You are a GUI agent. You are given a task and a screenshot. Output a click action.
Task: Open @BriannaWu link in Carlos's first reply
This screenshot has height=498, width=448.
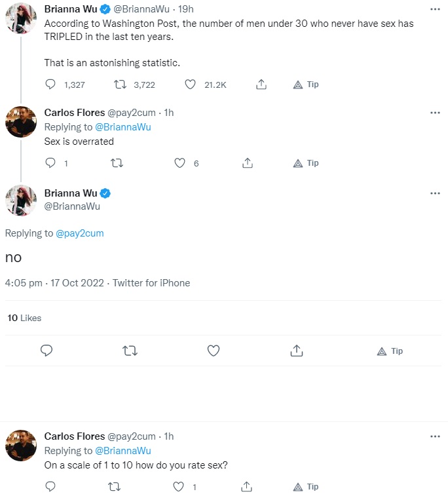coord(123,127)
